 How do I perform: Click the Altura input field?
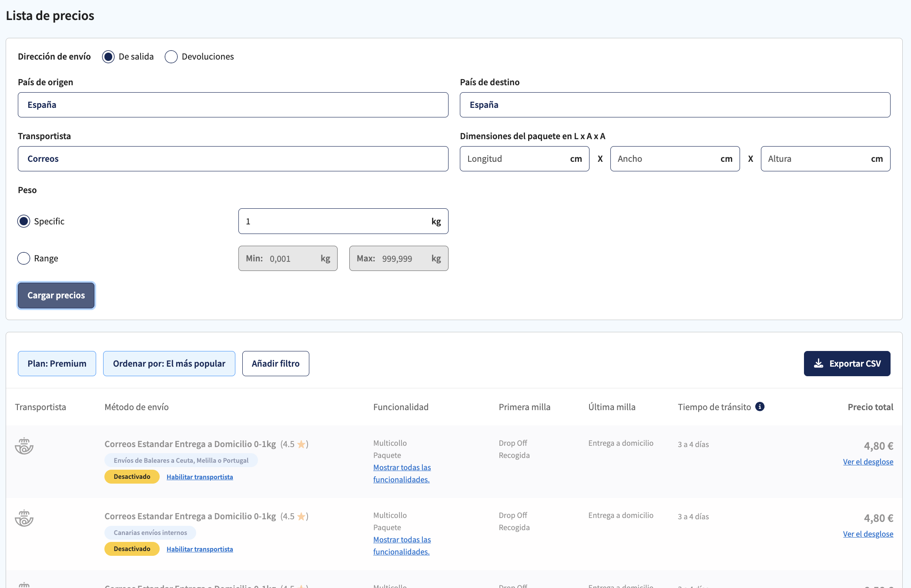[825, 159]
